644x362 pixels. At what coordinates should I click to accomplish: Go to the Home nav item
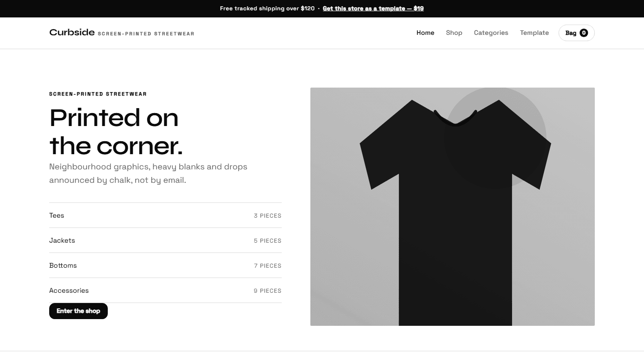tap(425, 33)
